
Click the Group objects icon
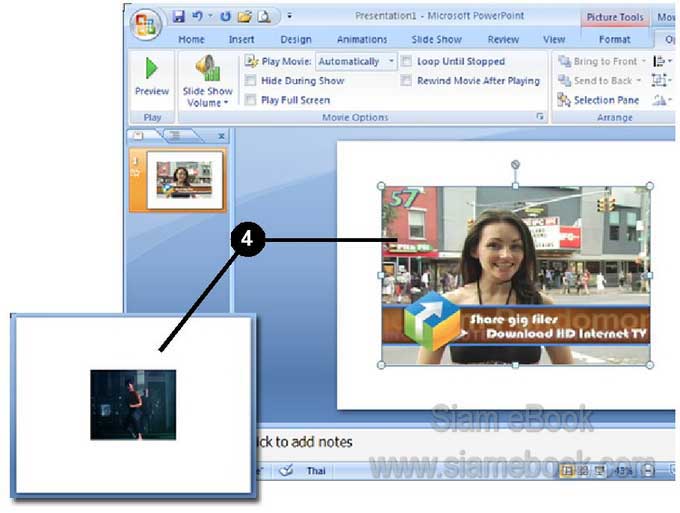662,81
